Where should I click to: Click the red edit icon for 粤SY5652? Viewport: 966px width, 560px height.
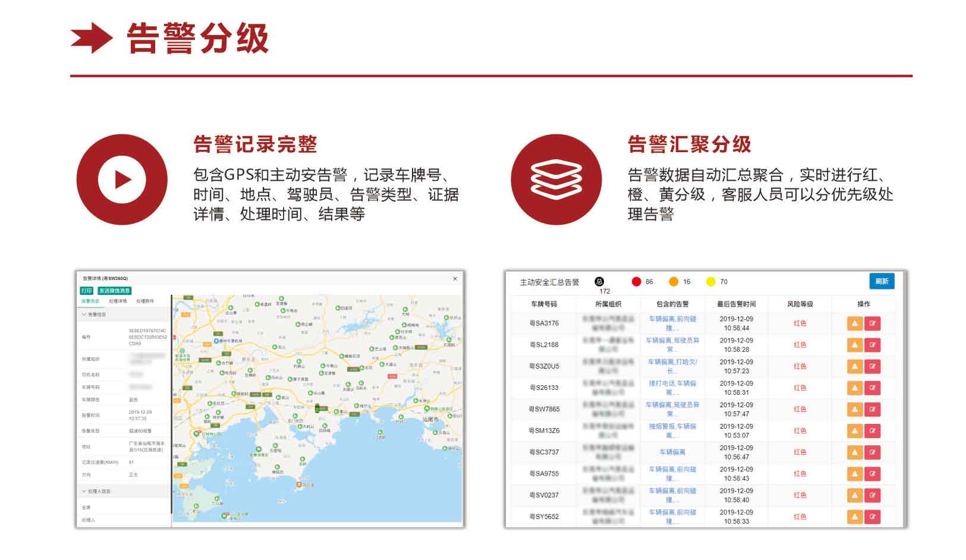(x=872, y=517)
